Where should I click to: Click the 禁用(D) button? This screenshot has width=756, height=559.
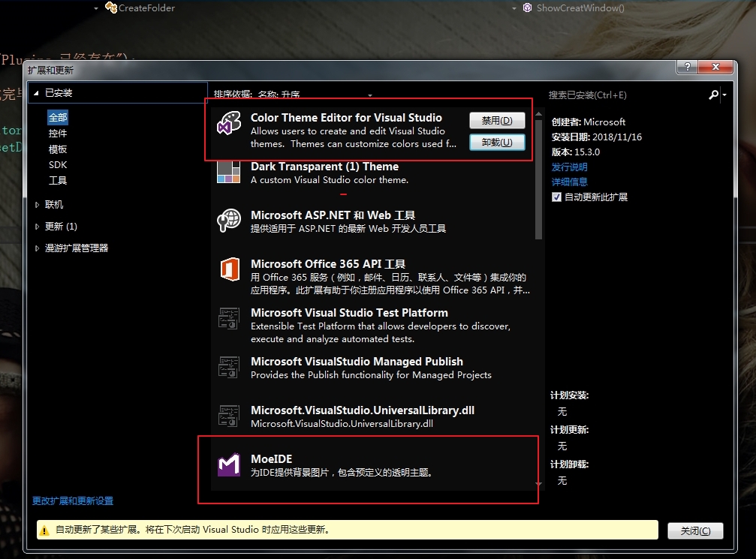(497, 121)
